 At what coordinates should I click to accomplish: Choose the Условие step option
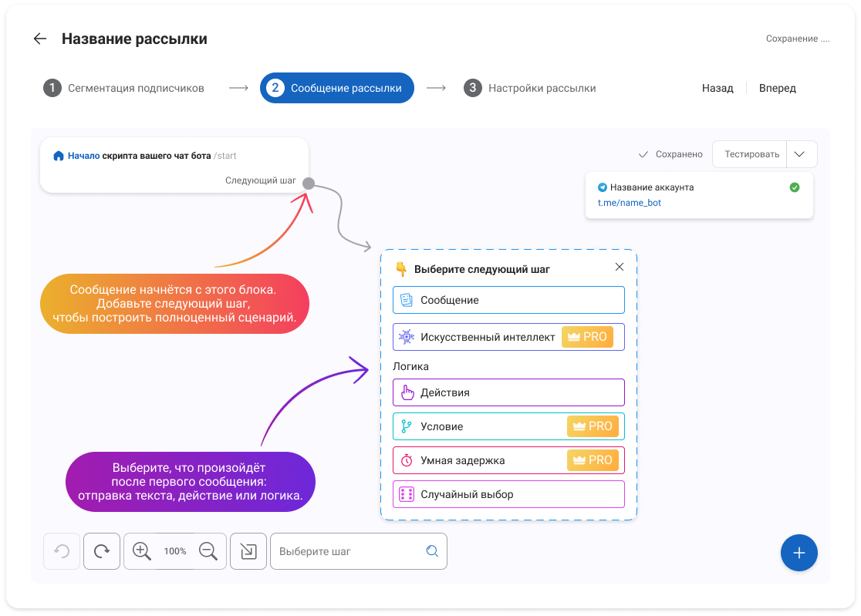[509, 426]
